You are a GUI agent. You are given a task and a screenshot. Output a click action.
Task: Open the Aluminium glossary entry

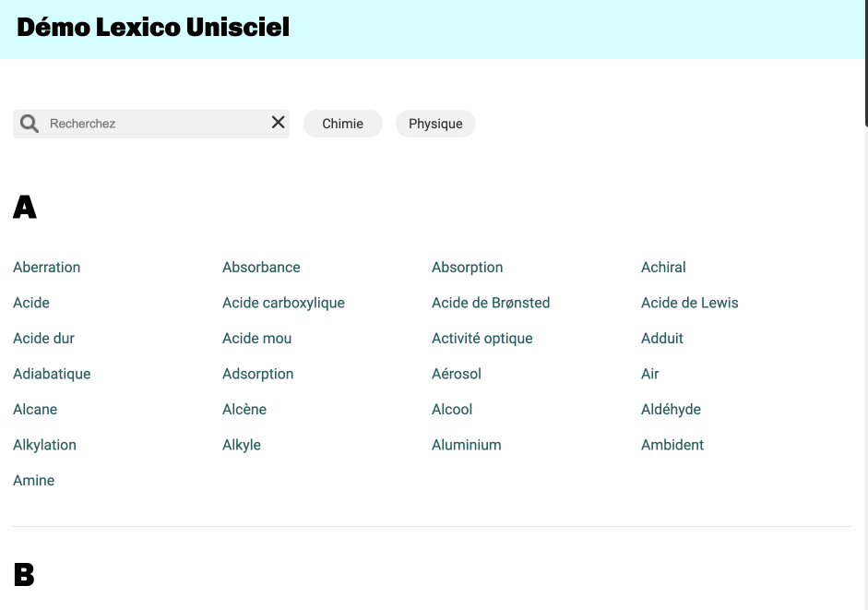pos(466,445)
